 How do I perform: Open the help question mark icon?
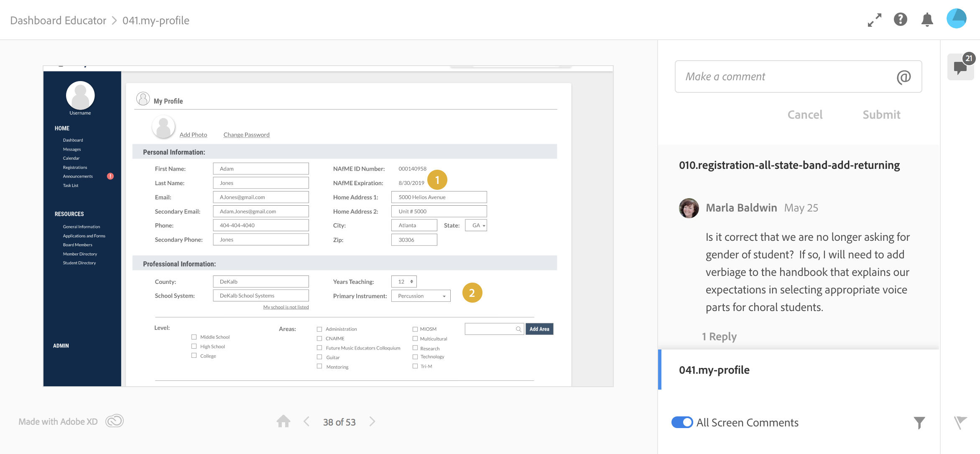pyautogui.click(x=901, y=20)
